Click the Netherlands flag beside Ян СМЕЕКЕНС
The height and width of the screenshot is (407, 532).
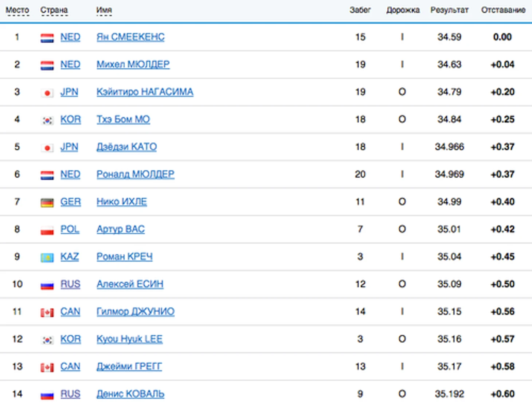click(47, 38)
